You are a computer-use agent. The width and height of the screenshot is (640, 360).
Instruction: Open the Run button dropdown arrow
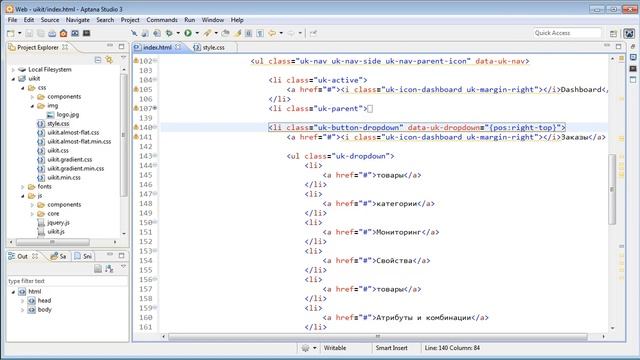pos(197,33)
